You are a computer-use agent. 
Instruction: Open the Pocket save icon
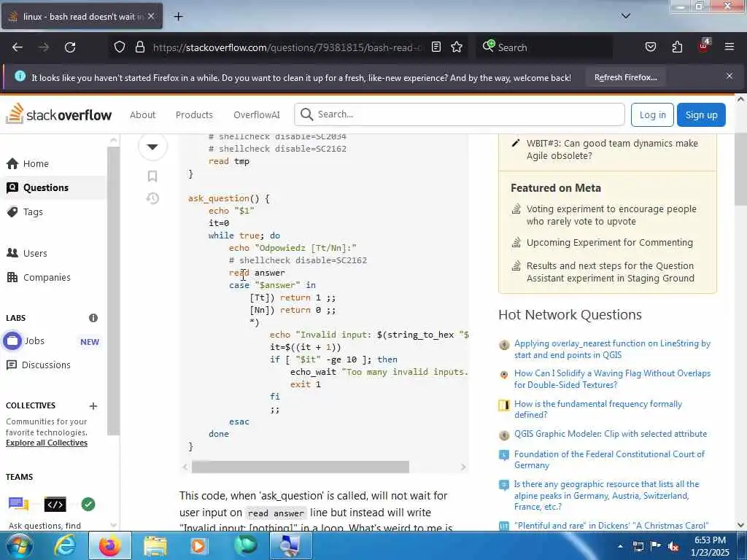pyautogui.click(x=650, y=47)
